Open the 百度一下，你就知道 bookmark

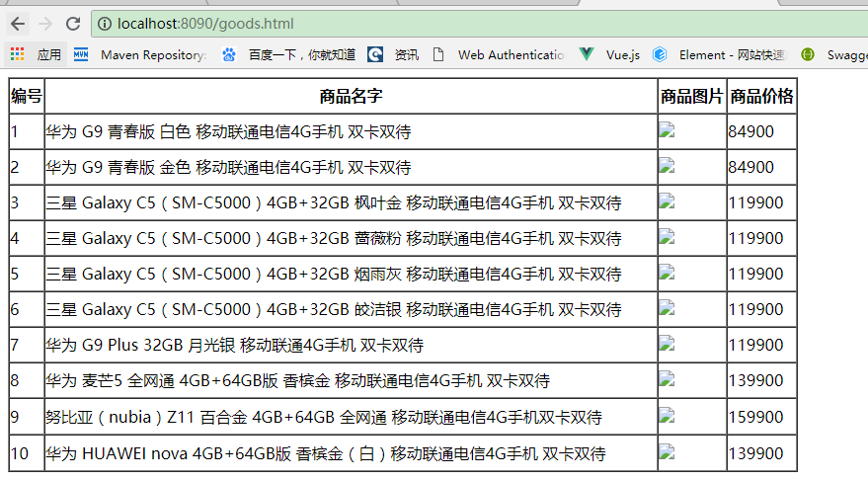pos(302,54)
